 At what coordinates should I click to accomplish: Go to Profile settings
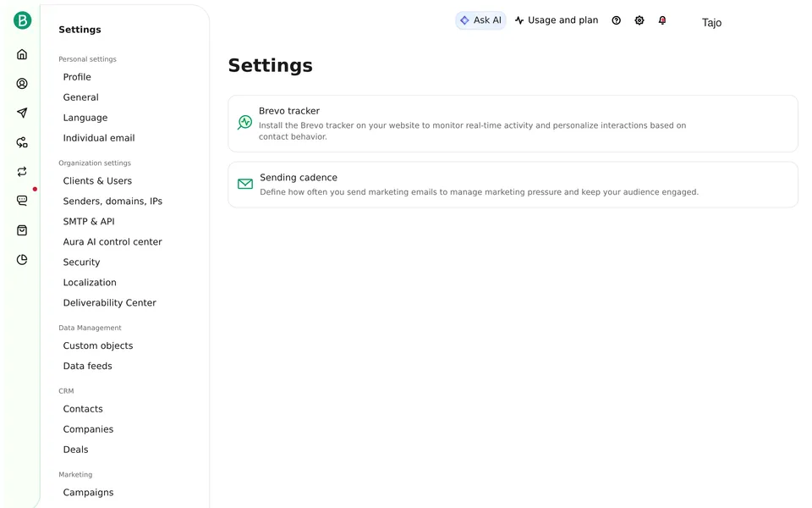pos(77,77)
